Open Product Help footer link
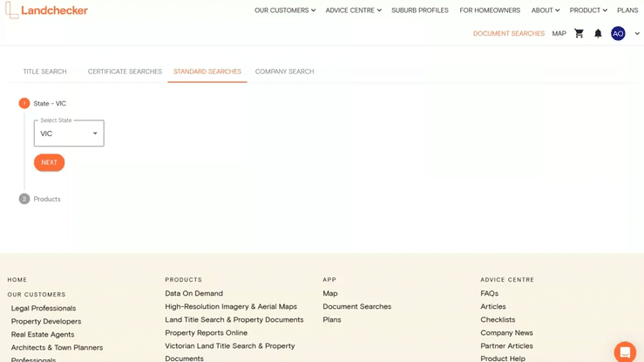 click(x=503, y=359)
